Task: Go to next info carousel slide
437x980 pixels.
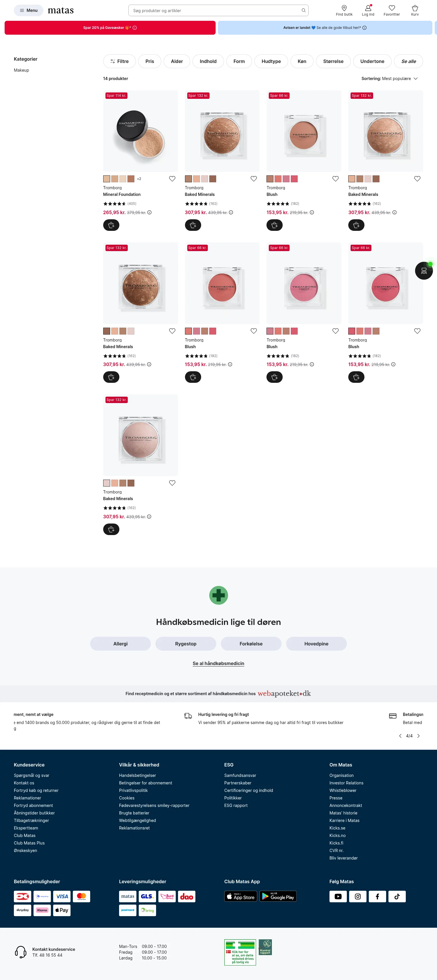Action: click(x=418, y=736)
